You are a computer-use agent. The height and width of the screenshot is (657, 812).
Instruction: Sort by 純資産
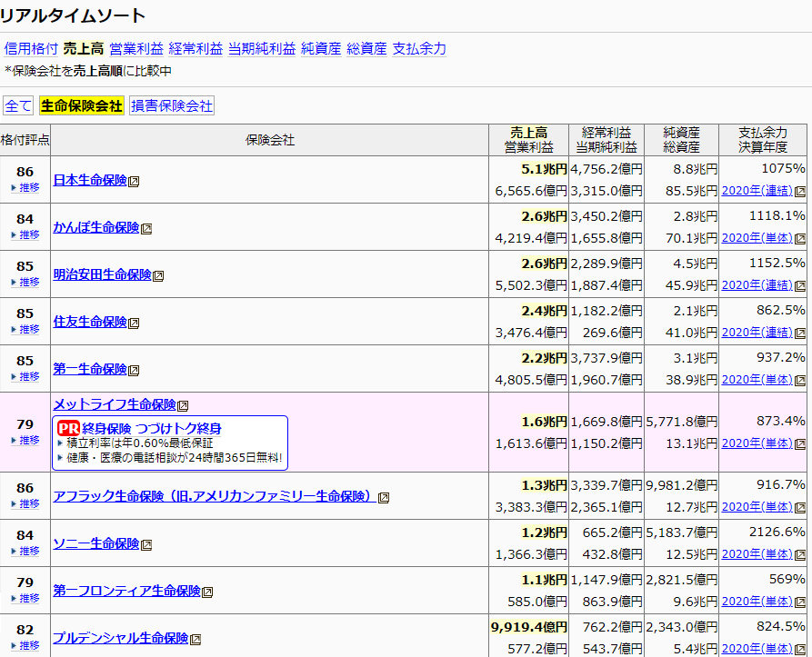(x=321, y=49)
